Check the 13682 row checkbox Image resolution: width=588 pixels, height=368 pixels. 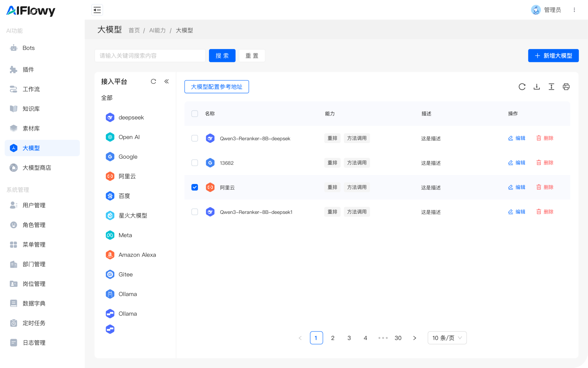(195, 163)
